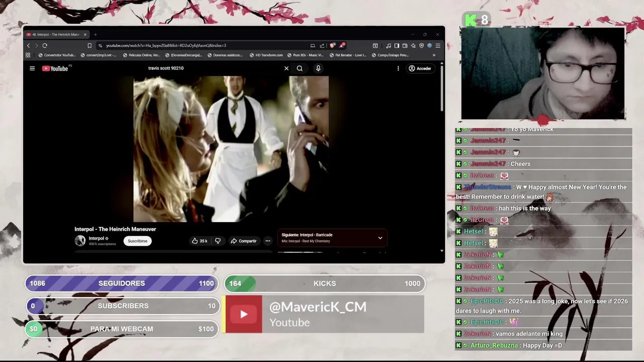This screenshot has height=362, width=644.
Task: Click the Heinrich Maneuver video player
Action: (231, 149)
